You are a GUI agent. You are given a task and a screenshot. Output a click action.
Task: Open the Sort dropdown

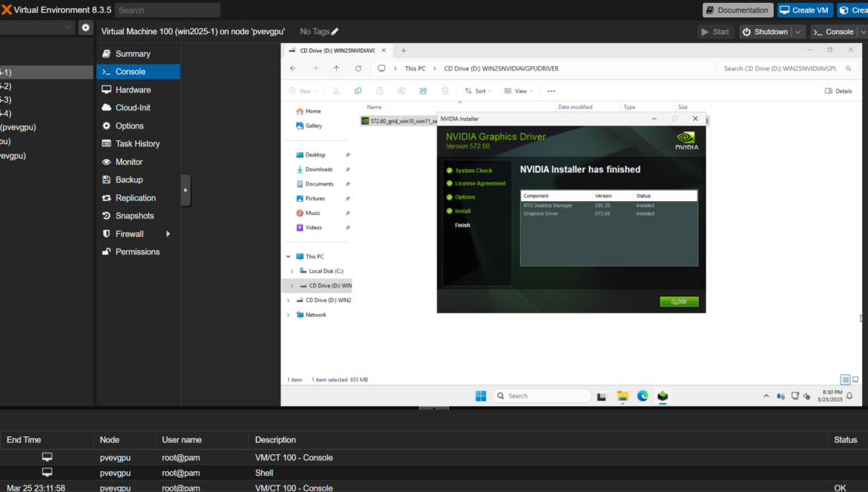click(478, 91)
